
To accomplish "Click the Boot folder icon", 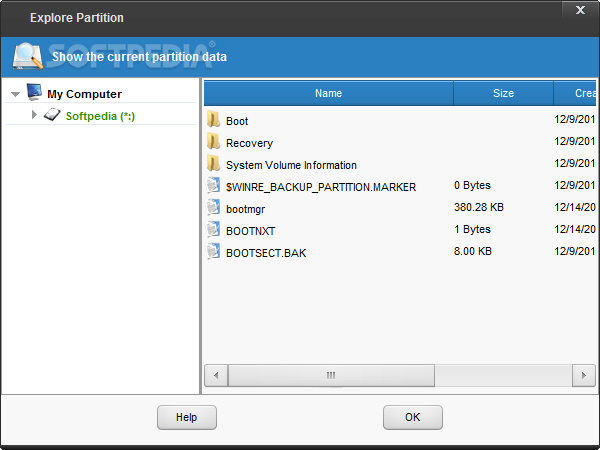I will click(x=213, y=119).
